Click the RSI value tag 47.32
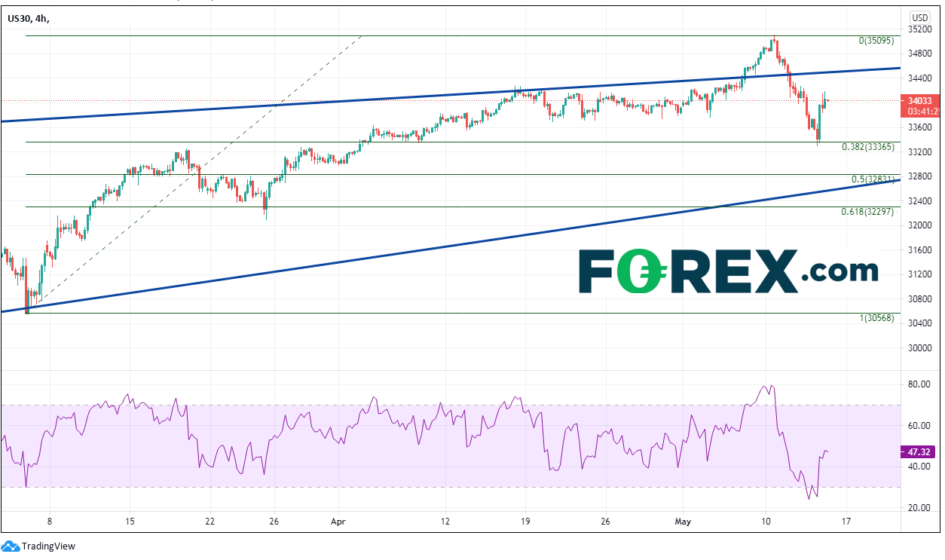The image size is (945, 560). tap(919, 452)
